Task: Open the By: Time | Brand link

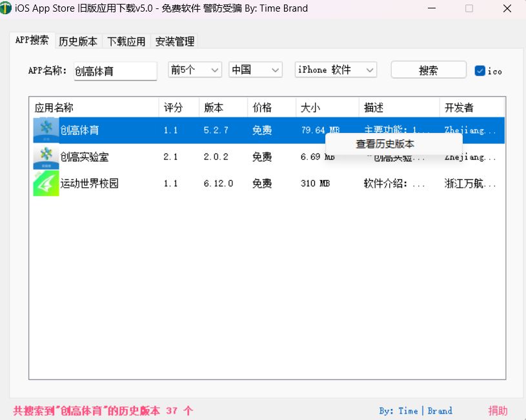Action: (416, 410)
